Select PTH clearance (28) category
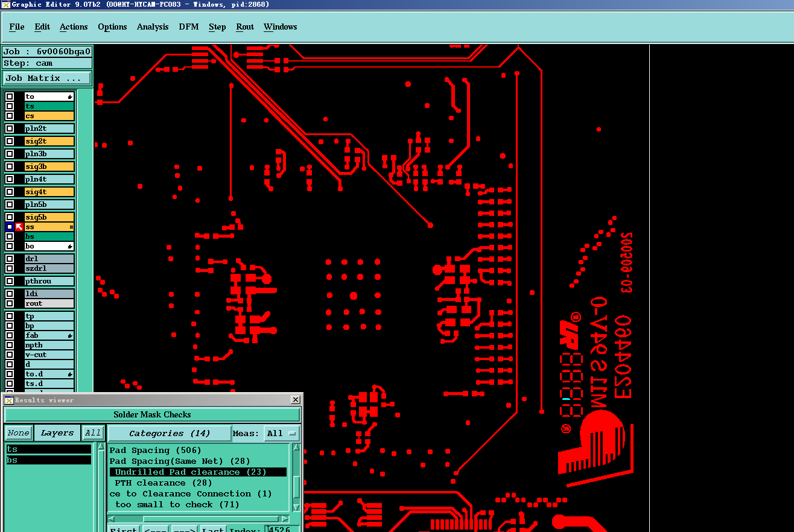 [164, 483]
